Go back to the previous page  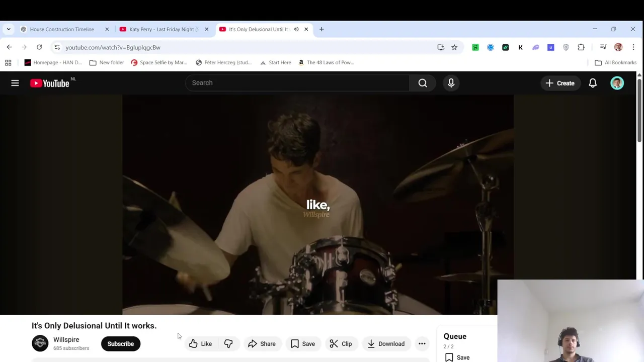pos(9,47)
